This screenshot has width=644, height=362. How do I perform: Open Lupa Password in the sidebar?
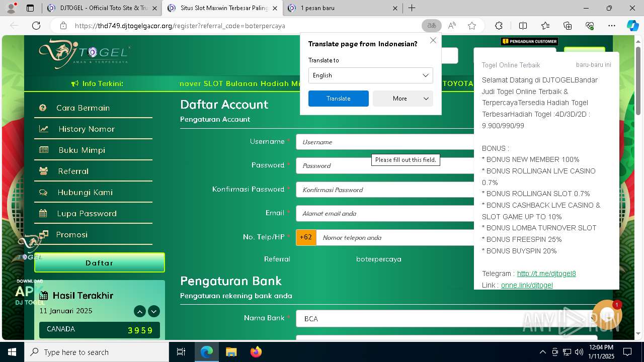click(93, 213)
